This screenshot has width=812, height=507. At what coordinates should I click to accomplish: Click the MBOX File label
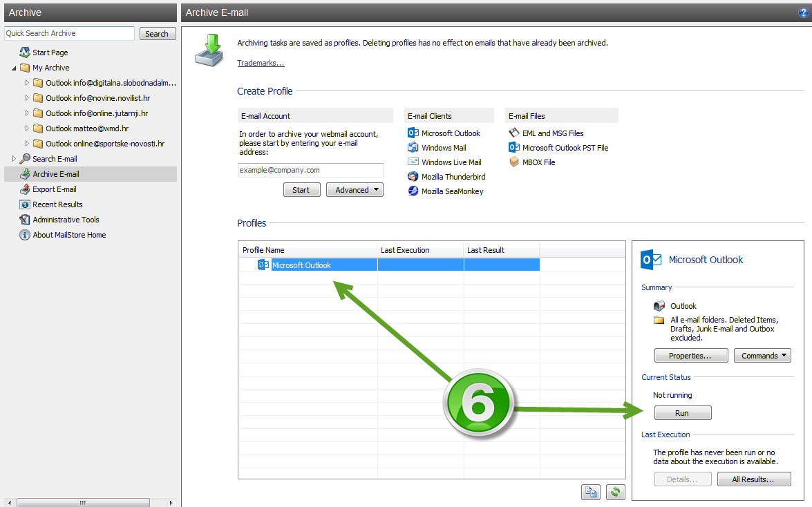pos(538,162)
